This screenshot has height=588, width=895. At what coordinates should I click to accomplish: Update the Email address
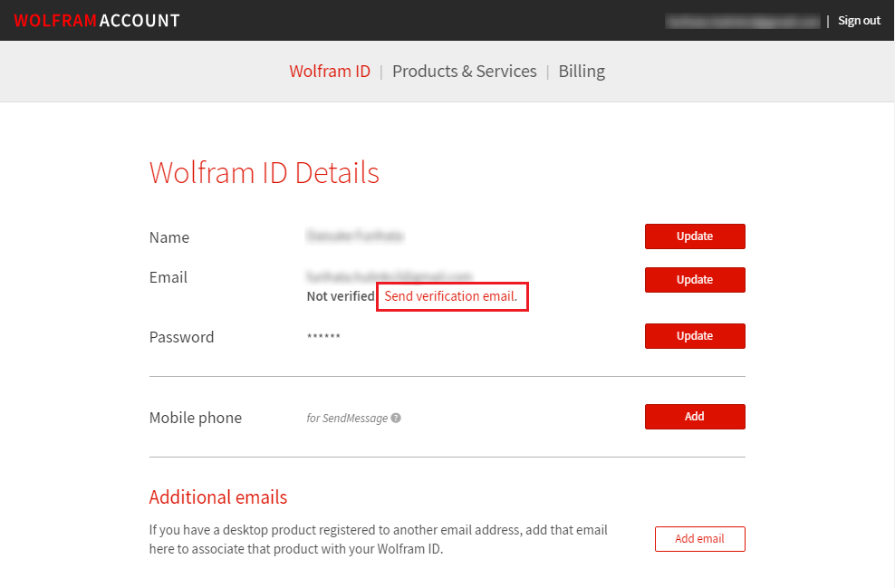[695, 280]
